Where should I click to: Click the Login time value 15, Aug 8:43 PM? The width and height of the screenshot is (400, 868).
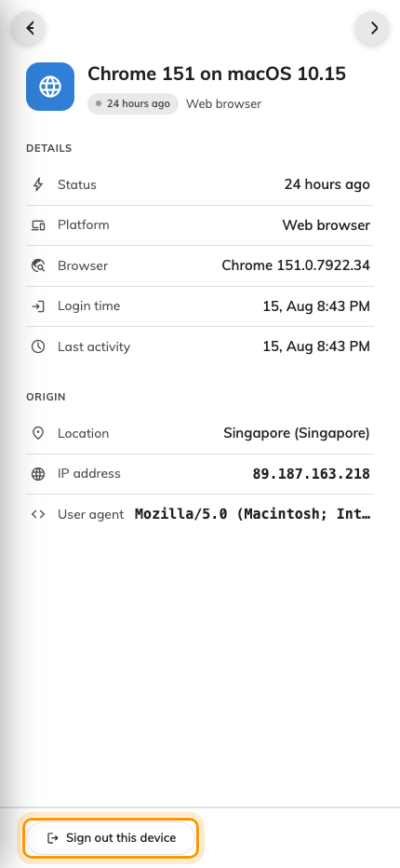click(316, 306)
